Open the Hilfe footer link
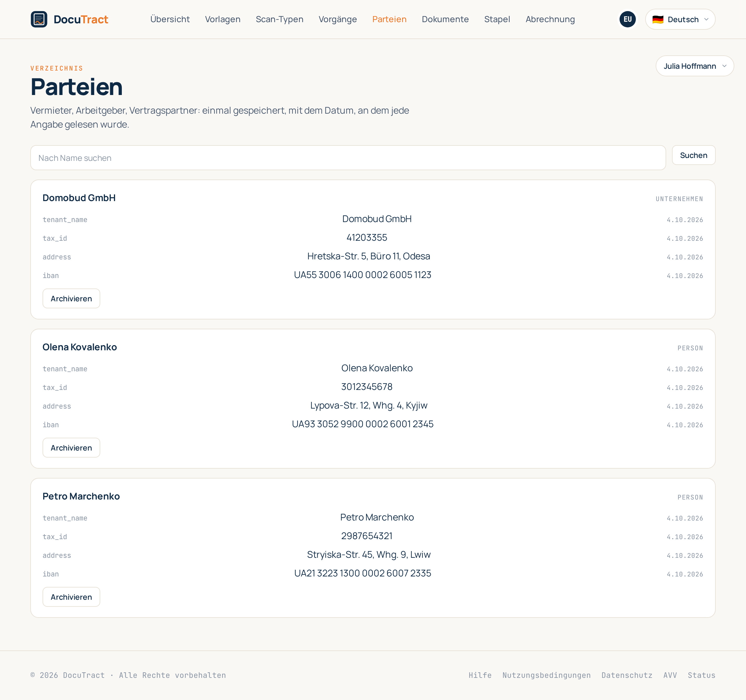 (480, 675)
